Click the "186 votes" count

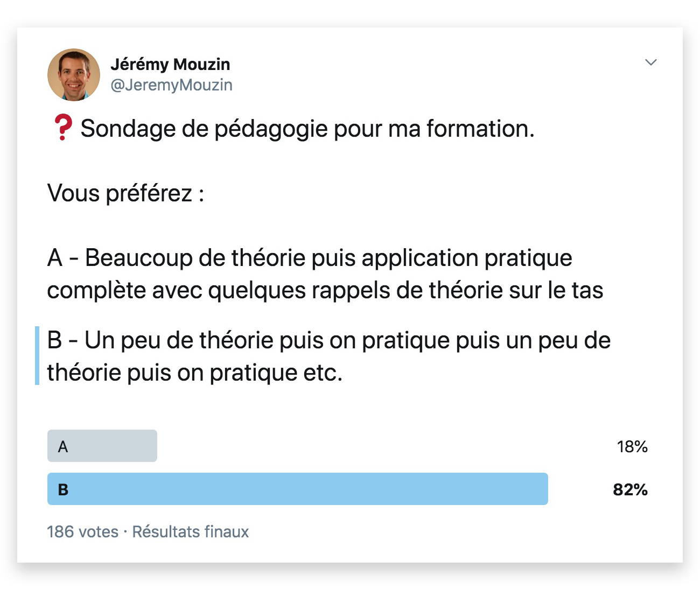pos(82,532)
